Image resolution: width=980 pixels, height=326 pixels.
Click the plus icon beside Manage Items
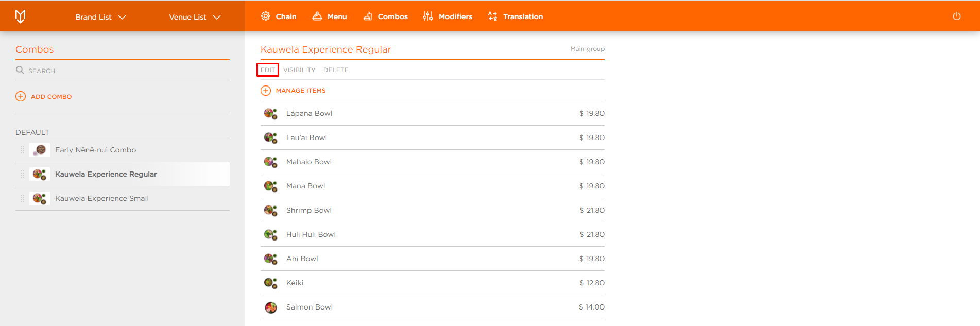[x=266, y=91]
